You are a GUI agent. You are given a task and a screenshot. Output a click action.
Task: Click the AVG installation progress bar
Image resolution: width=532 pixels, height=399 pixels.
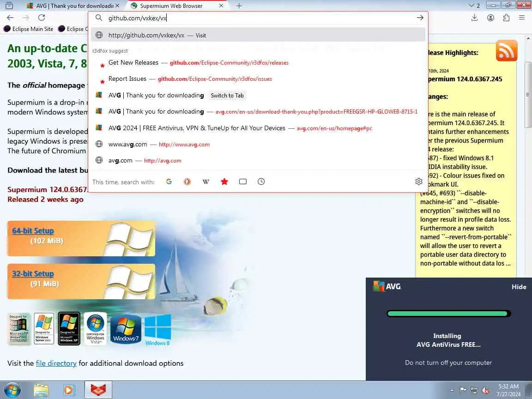448,314
